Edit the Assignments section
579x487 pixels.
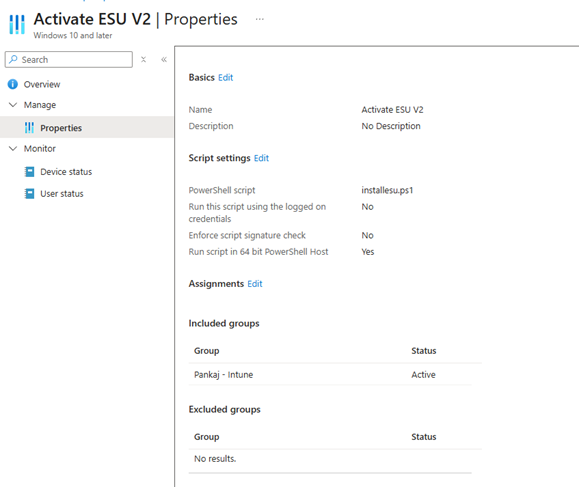tap(255, 284)
